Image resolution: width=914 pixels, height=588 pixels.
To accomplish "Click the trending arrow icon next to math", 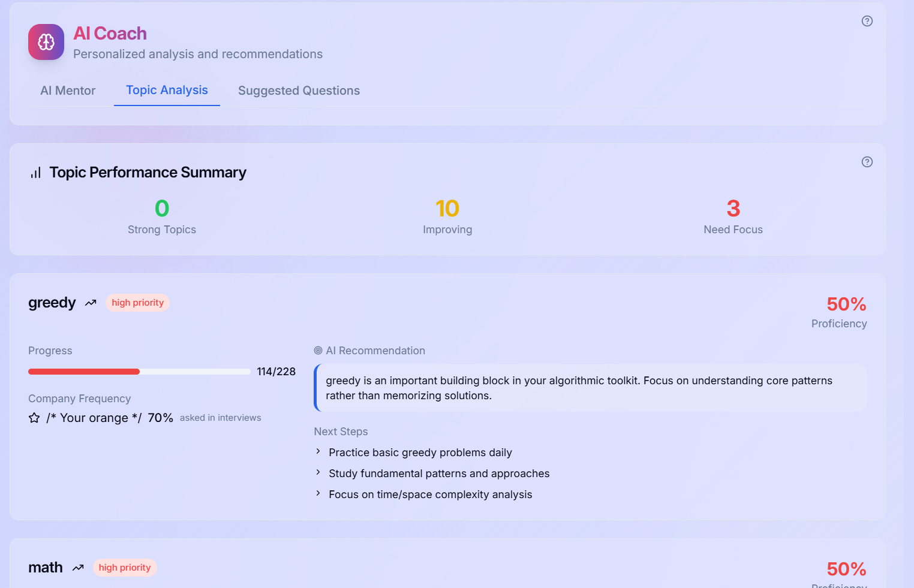I will pos(78,568).
